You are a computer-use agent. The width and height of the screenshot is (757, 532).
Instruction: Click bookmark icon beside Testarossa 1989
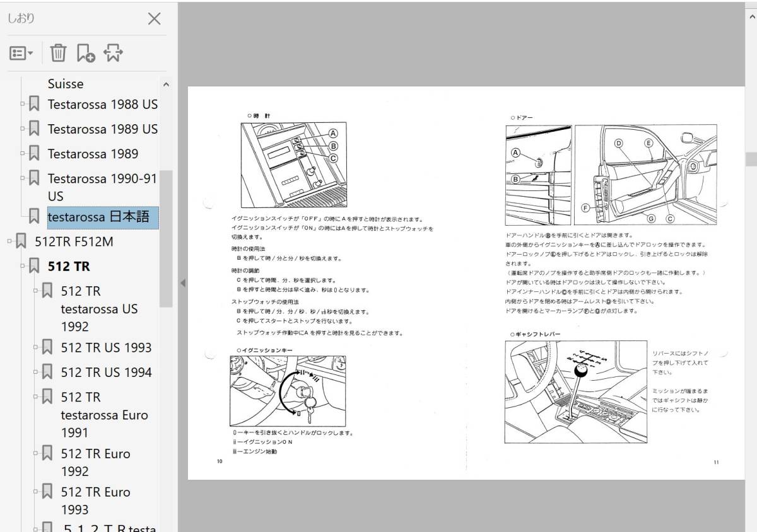point(35,153)
